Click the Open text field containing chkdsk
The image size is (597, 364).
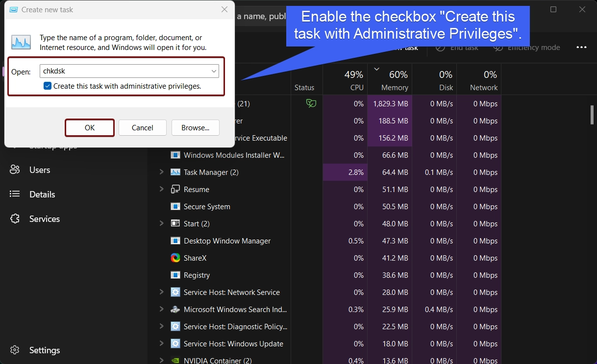[129, 72]
